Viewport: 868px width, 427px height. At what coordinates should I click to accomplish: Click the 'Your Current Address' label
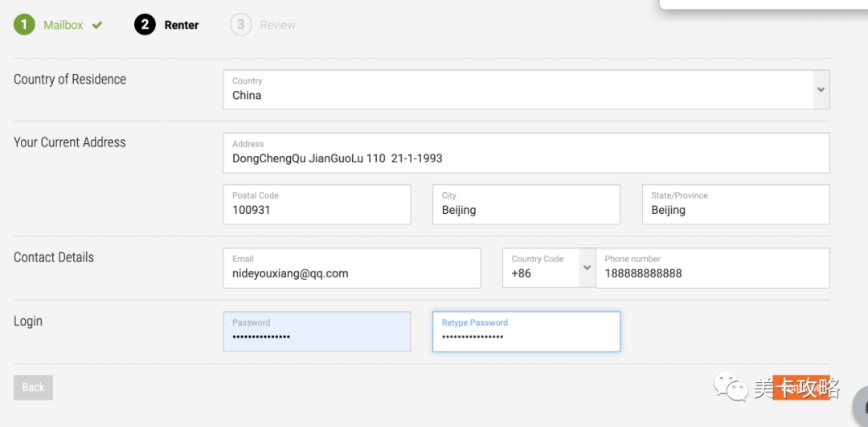click(70, 142)
